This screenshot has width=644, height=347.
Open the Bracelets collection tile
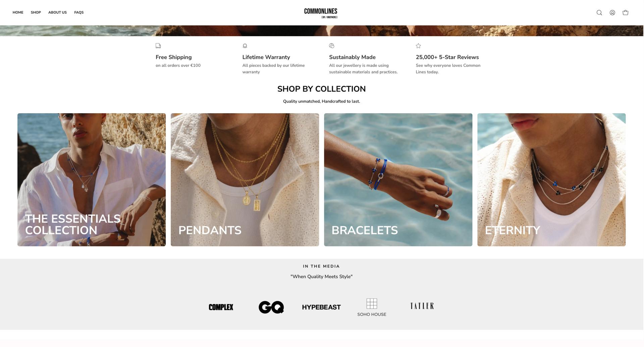(x=398, y=180)
